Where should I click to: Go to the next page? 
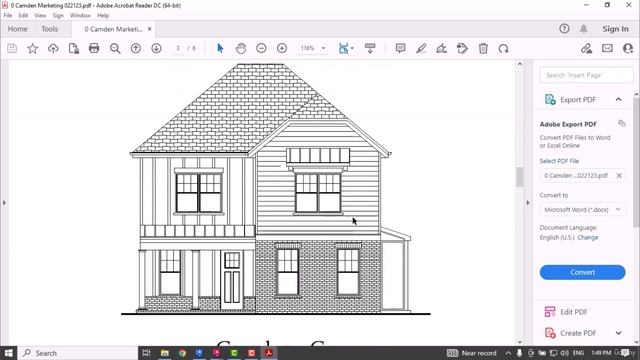156,48
